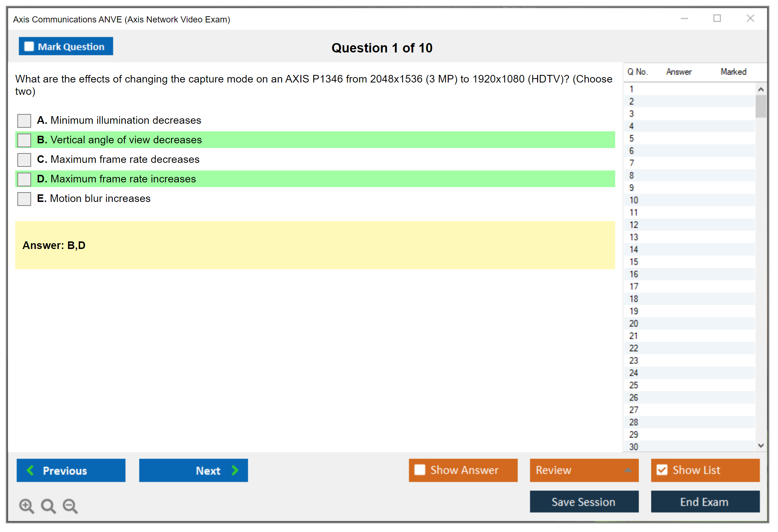Click the reset zoom magnifier icon

coord(48,506)
